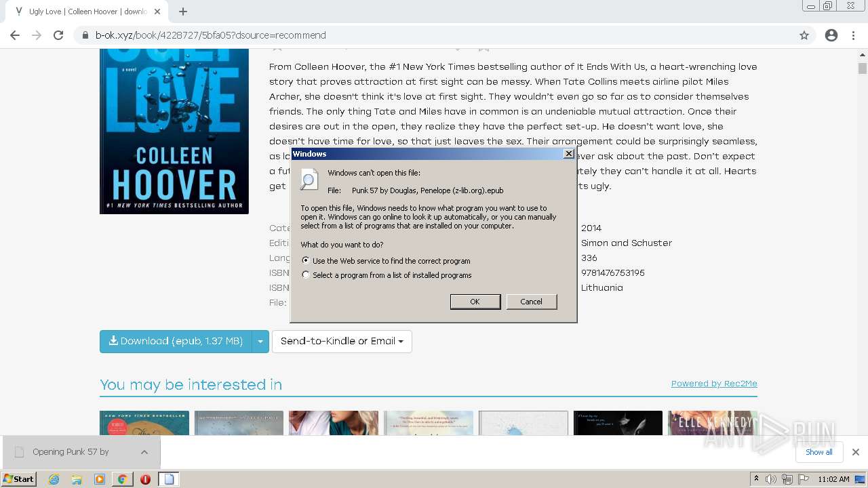The image size is (868, 488).
Task: Dismiss the downloads bar with X
Action: coord(856,452)
